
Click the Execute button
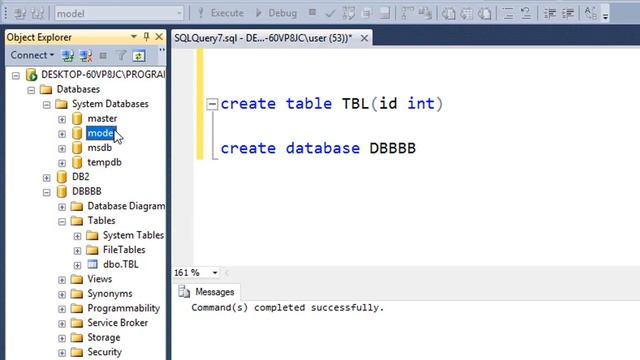point(220,13)
